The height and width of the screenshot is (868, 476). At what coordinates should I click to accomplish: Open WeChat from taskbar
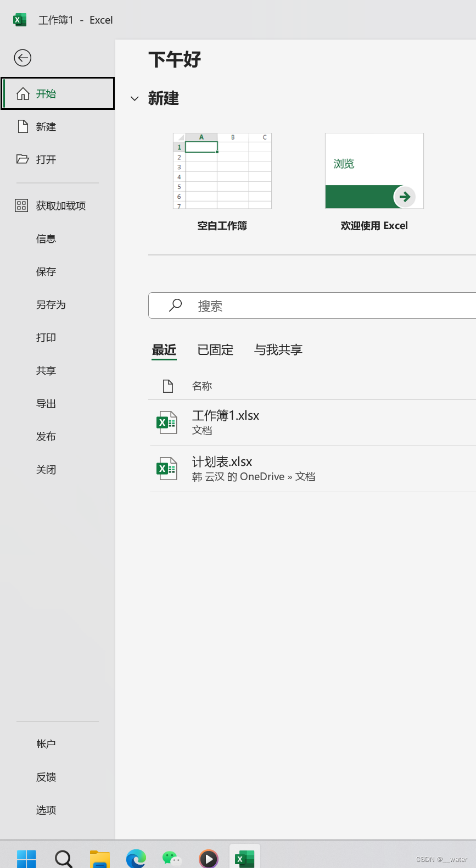pyautogui.click(x=172, y=858)
